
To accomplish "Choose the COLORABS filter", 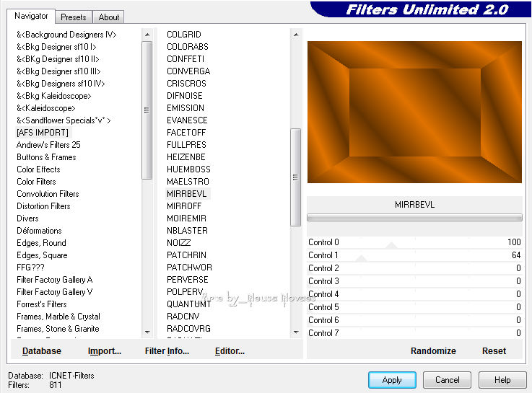I will 188,47.
